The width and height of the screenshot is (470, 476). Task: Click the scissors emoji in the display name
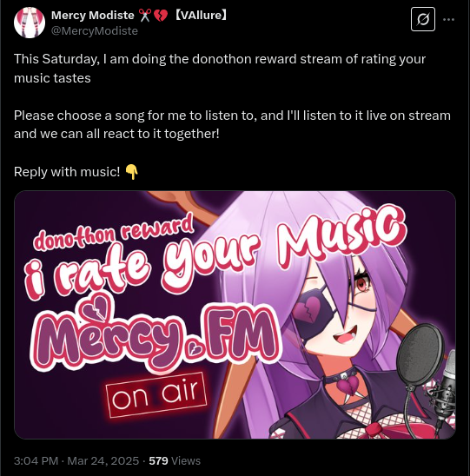pos(145,15)
